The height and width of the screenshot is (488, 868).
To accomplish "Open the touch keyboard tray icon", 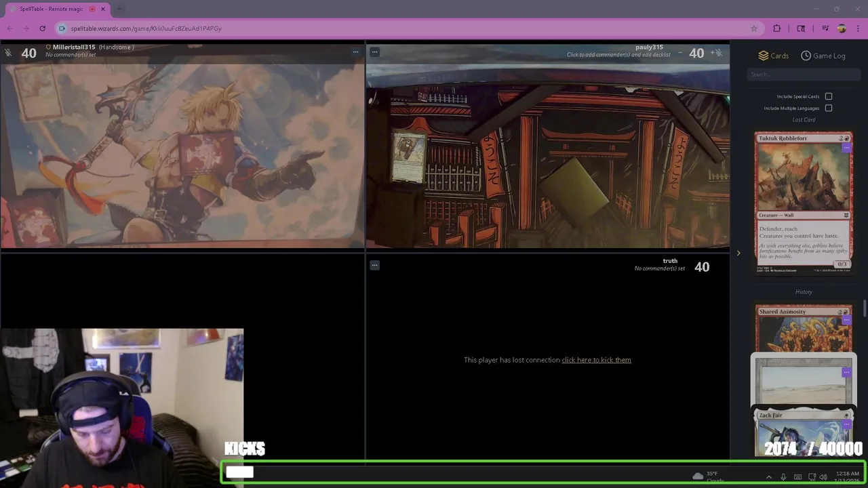I will pyautogui.click(x=797, y=477).
